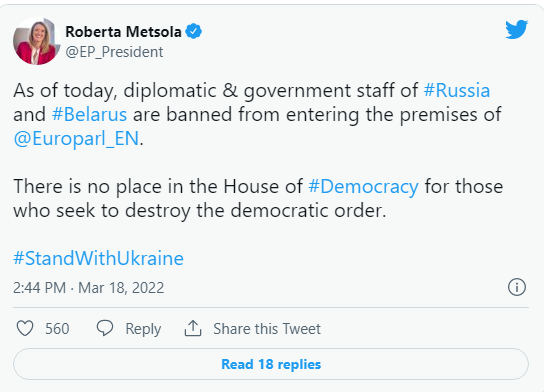Click the Reply text label

tap(143, 329)
